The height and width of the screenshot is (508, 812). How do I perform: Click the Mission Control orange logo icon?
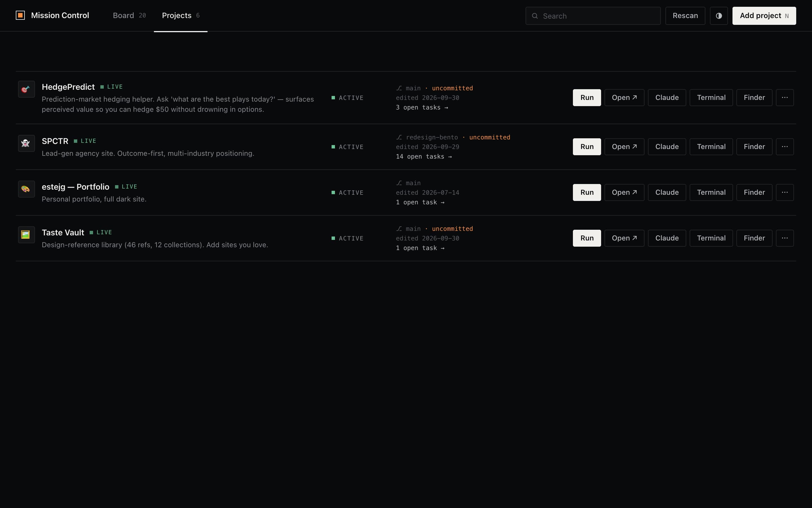click(x=20, y=16)
